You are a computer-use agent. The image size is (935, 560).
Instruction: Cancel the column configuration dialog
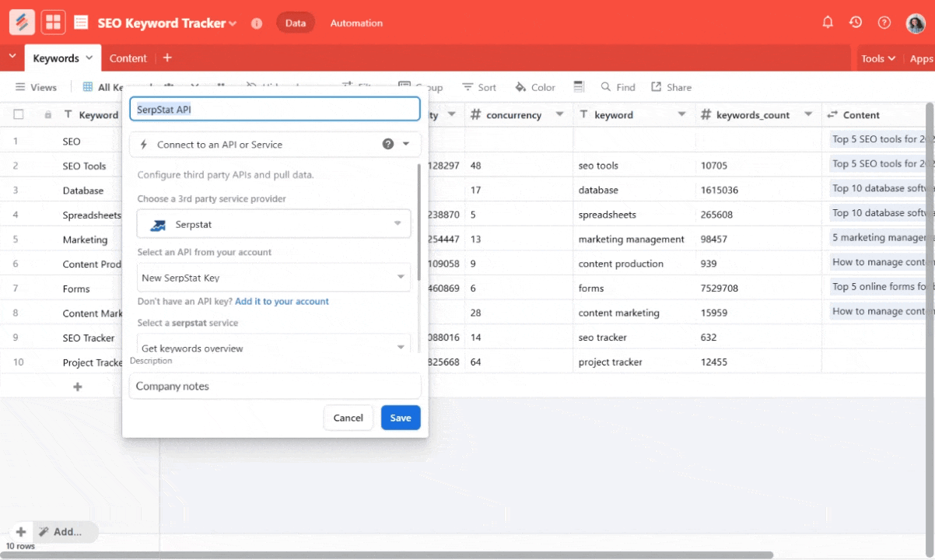click(348, 418)
